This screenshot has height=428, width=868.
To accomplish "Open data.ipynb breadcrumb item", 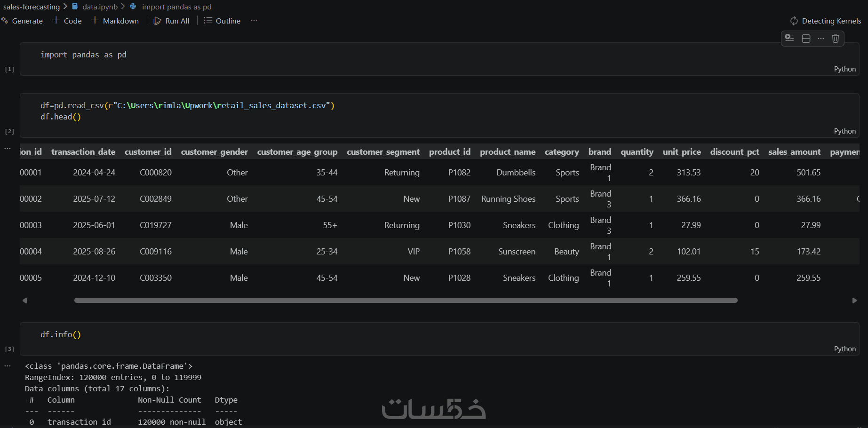I will coord(95,7).
